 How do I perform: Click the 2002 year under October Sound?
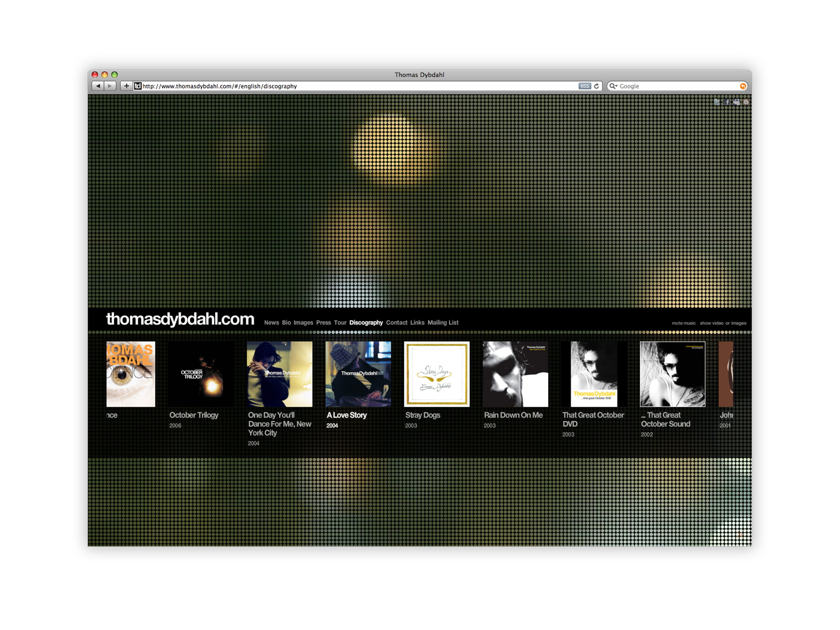pyautogui.click(x=647, y=435)
